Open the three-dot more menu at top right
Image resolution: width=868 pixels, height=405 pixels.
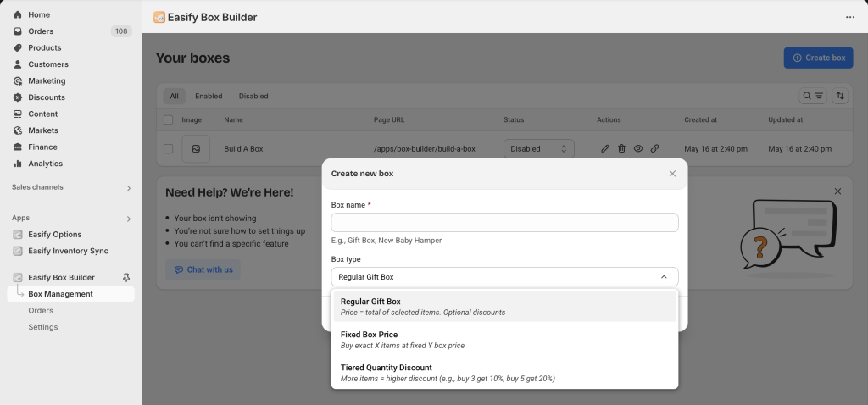coord(849,17)
